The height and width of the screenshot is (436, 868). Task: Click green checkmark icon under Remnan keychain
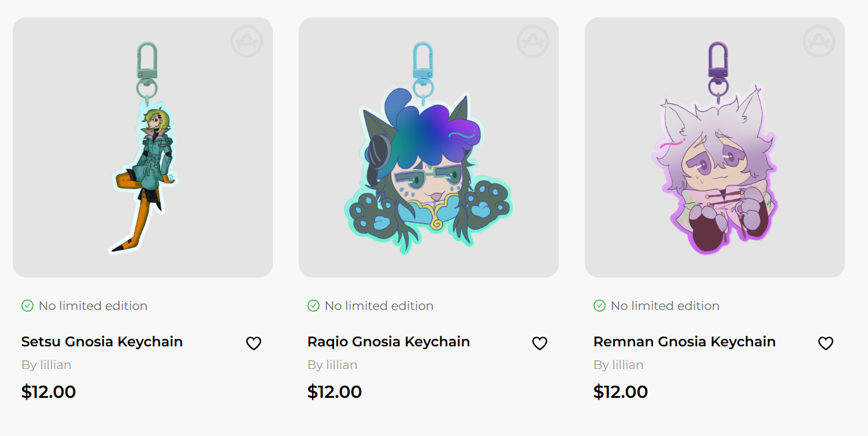click(x=599, y=305)
